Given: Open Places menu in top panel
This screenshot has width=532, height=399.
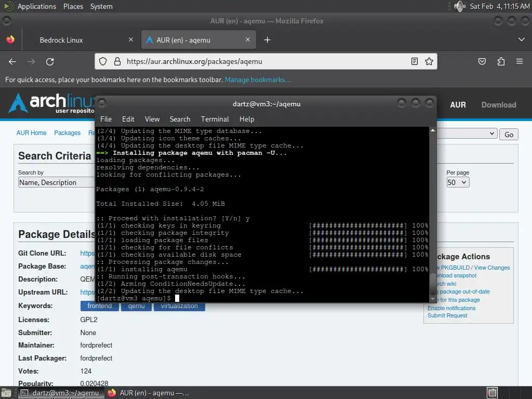Looking at the screenshot, I should click(73, 6).
